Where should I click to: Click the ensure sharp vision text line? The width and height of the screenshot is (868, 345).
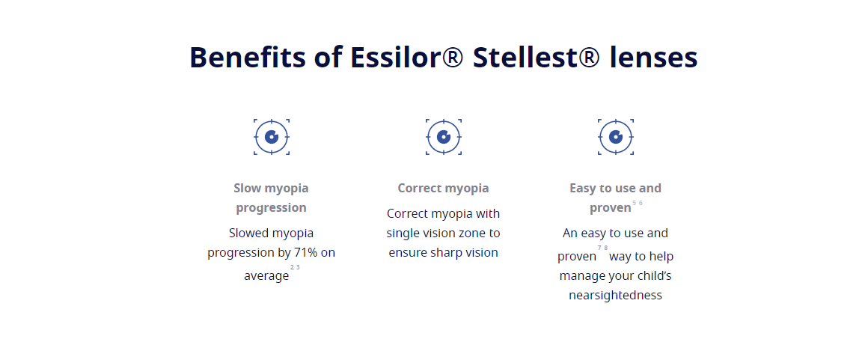pos(444,252)
